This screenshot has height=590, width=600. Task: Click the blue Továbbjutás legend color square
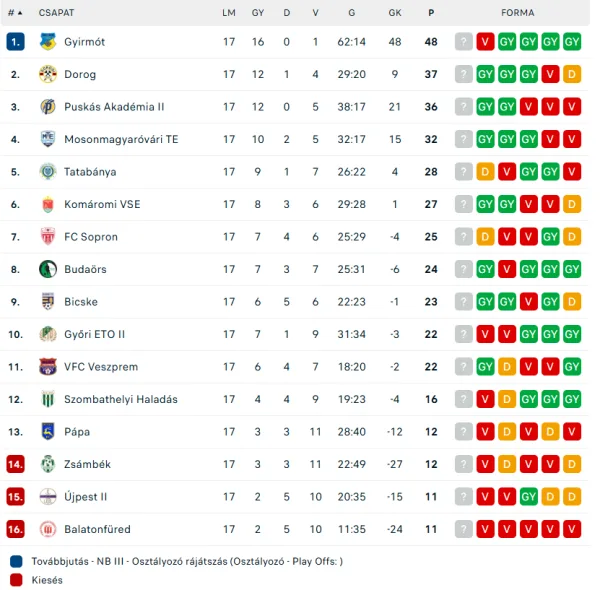coord(16,561)
